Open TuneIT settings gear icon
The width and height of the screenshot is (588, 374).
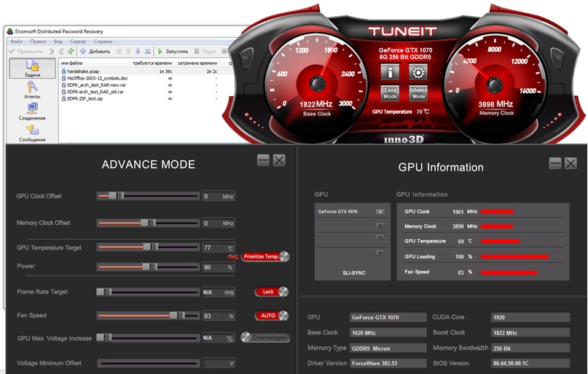pos(418,71)
